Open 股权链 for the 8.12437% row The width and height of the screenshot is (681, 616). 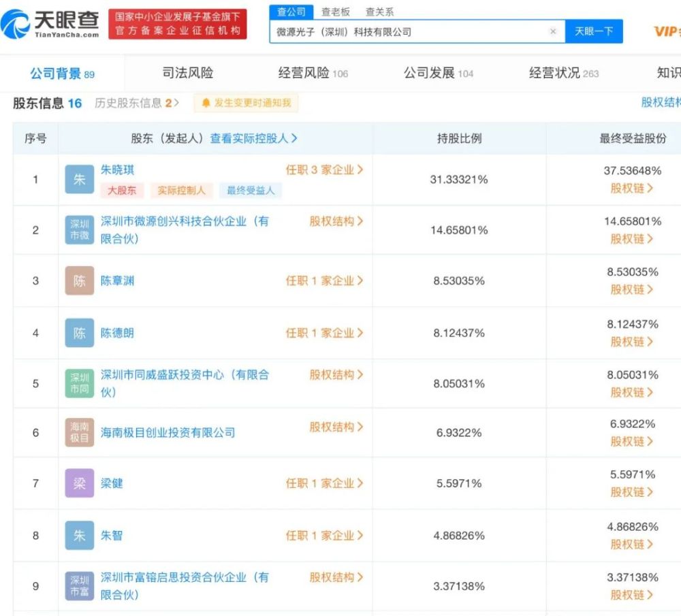pyautogui.click(x=632, y=342)
